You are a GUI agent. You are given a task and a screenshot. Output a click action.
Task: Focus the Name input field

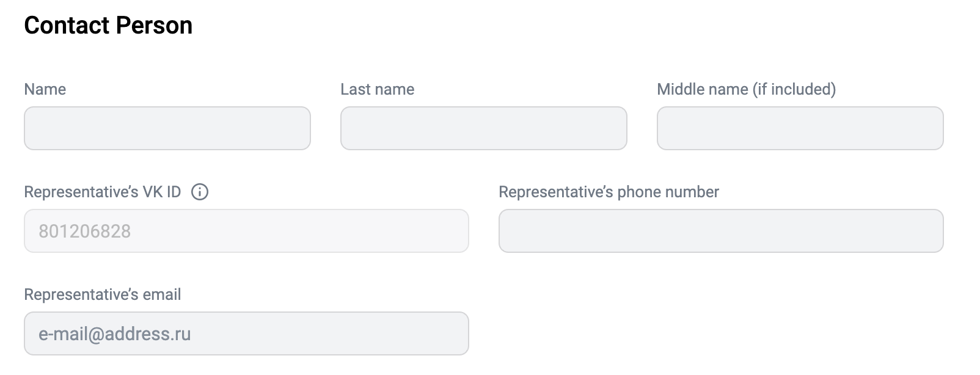[x=167, y=128]
